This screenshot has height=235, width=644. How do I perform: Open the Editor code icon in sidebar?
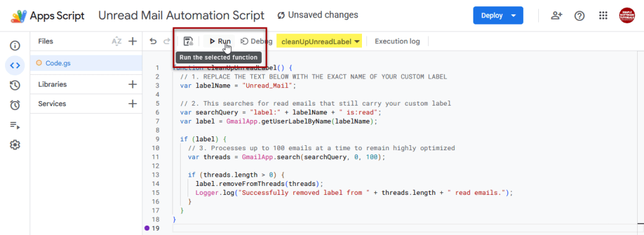15,65
